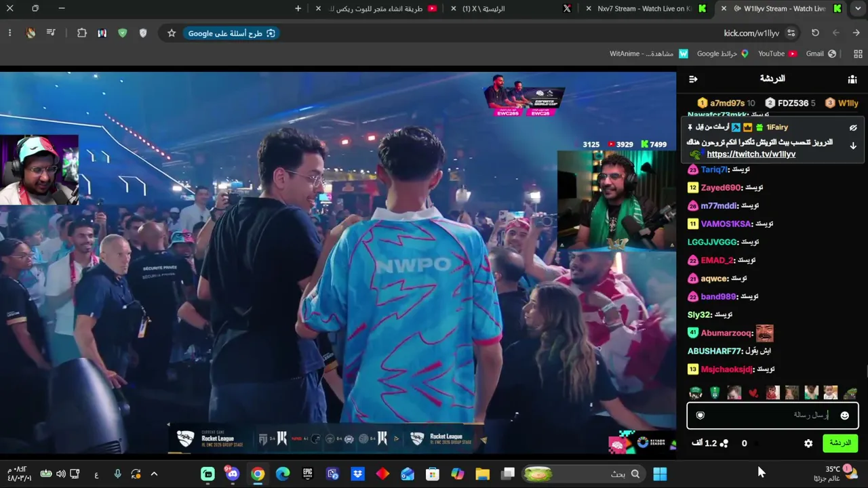Open the Gmail bookmark

tap(821, 54)
